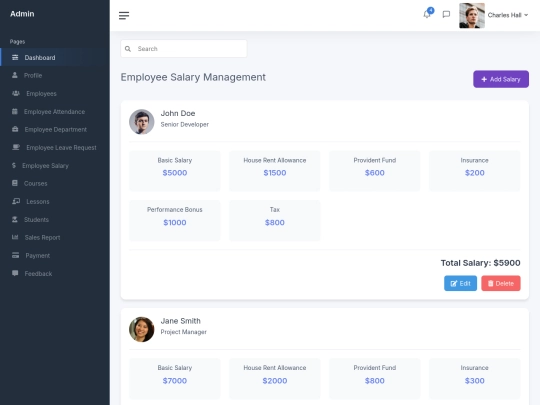Click the $2000 House Rent Allowance value
Image resolution: width=540 pixels, height=405 pixels.
pos(274,381)
